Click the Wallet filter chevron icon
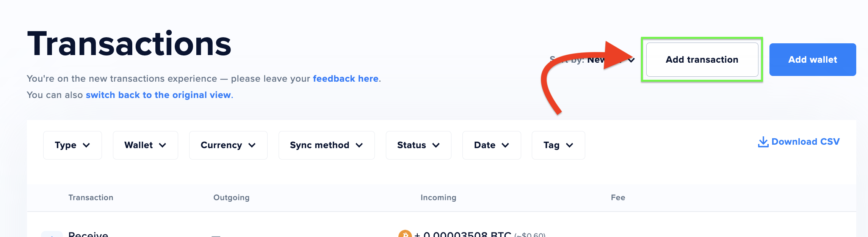This screenshot has height=237, width=868. 164,145
